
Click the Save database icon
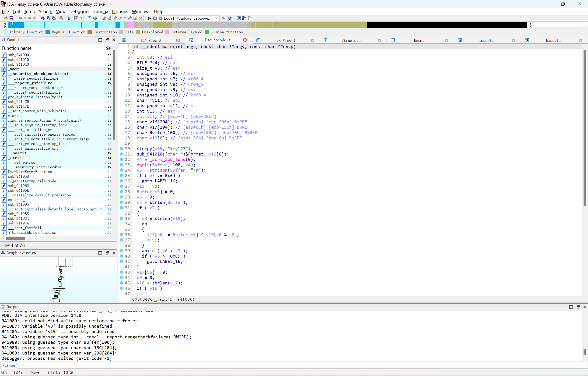(x=11, y=18)
